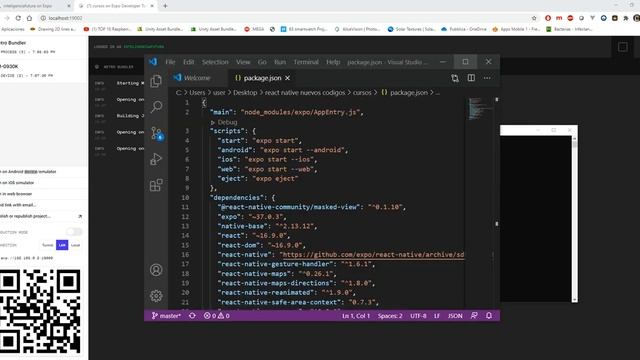Screen dimensions: 640x360
Task: Click the Synchronize Changes icon in status bar
Action: tap(192, 316)
